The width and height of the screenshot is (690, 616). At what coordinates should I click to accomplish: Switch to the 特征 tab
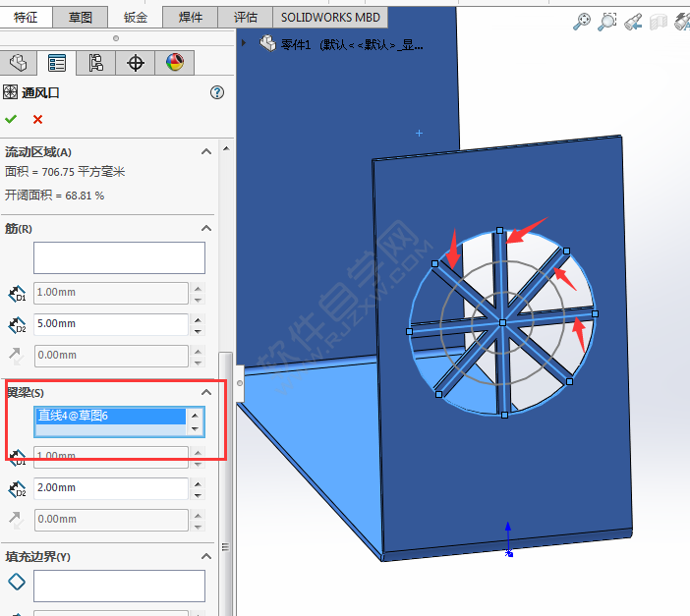coord(26,17)
